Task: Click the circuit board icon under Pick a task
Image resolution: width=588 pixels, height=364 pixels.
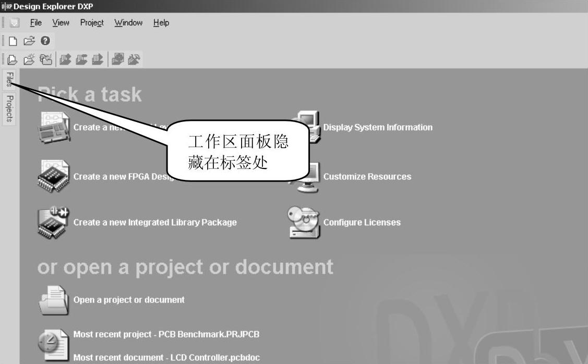Action: click(54, 127)
